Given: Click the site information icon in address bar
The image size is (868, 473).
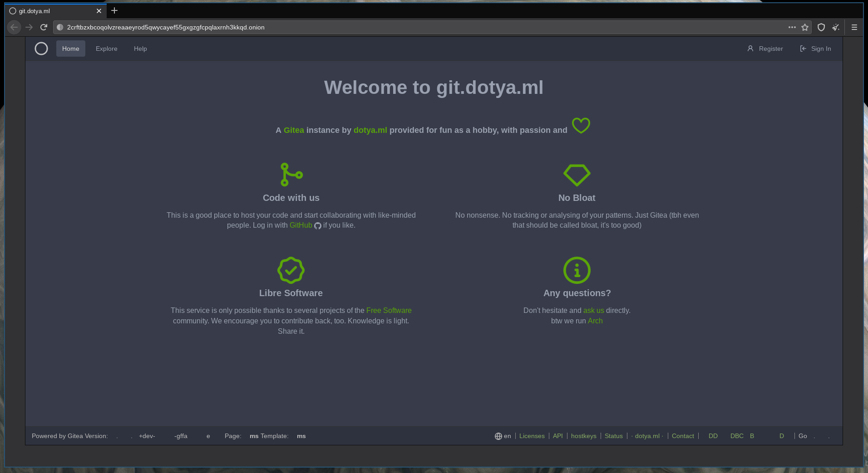Looking at the screenshot, I should pyautogui.click(x=60, y=27).
